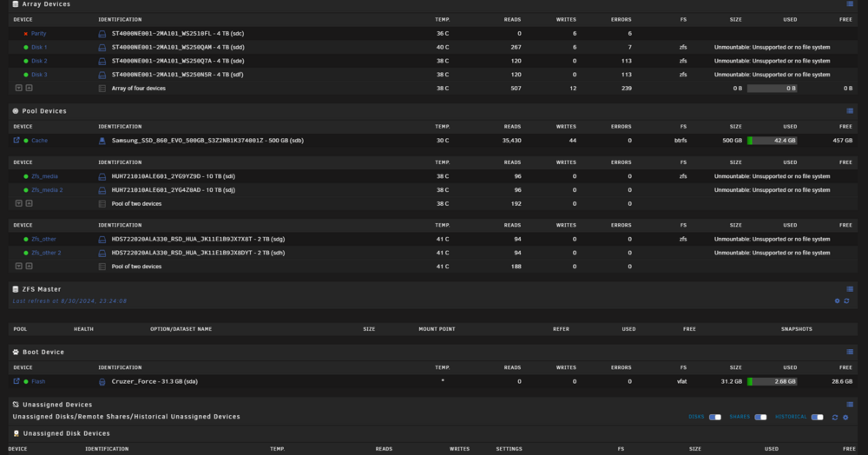
Task: Click the Array total errors value 239
Action: click(627, 89)
